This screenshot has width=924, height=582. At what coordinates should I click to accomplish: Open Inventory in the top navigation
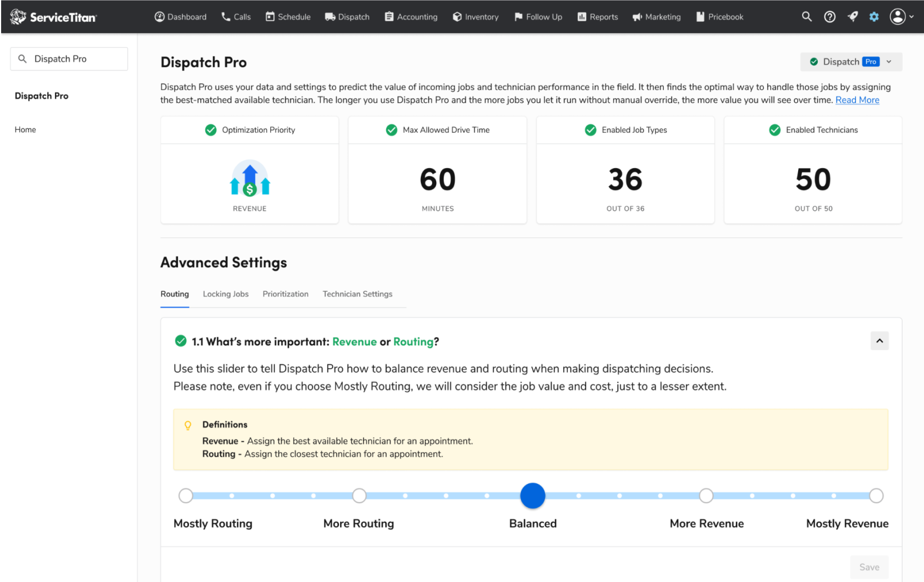pyautogui.click(x=475, y=17)
